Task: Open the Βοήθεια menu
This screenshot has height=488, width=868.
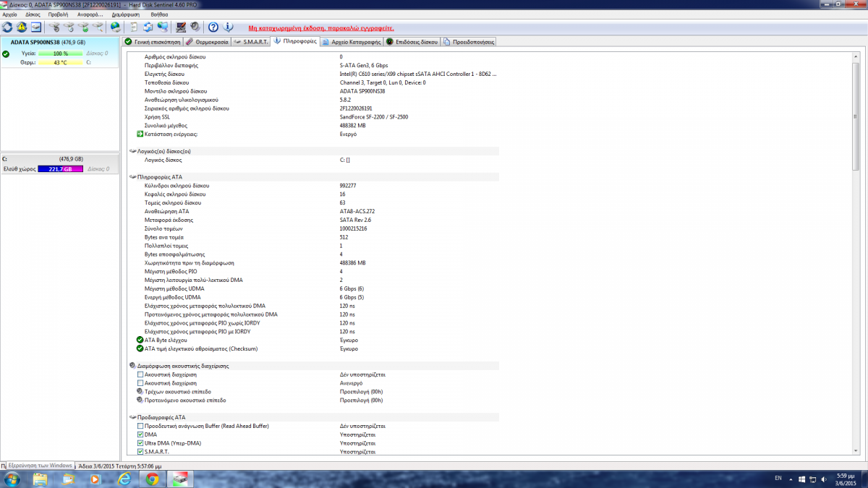Action: click(x=161, y=14)
